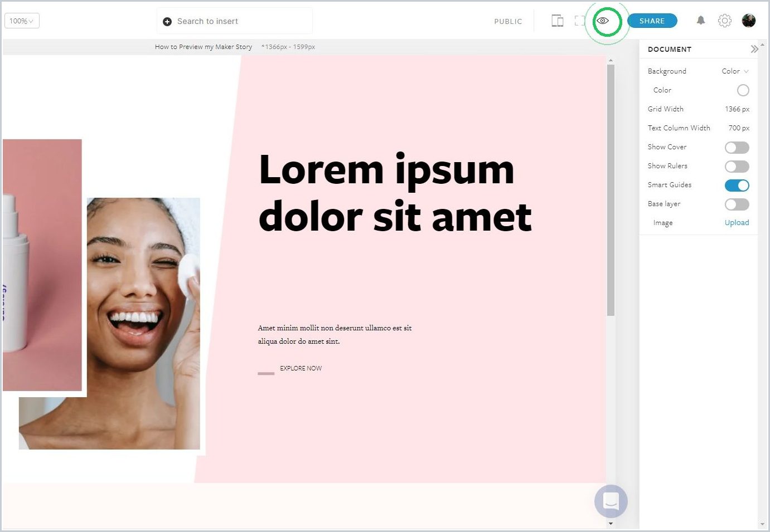770x532 pixels.
Task: Click the canvas vertical scrollbar thumb
Action: point(611,190)
